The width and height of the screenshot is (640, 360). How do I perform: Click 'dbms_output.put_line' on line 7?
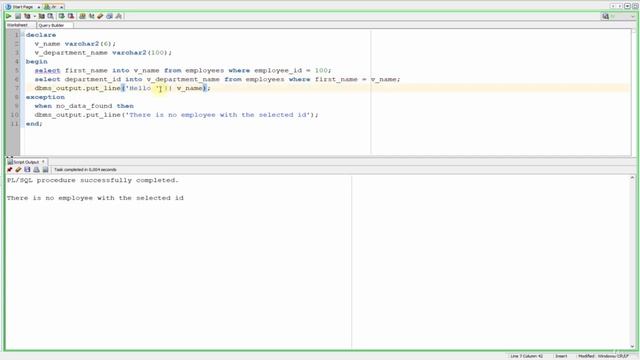[78, 88]
